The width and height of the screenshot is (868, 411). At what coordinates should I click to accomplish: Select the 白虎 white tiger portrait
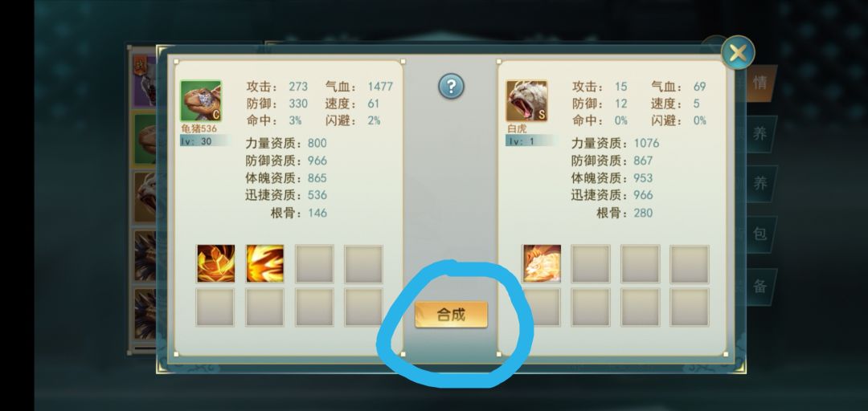[526, 100]
